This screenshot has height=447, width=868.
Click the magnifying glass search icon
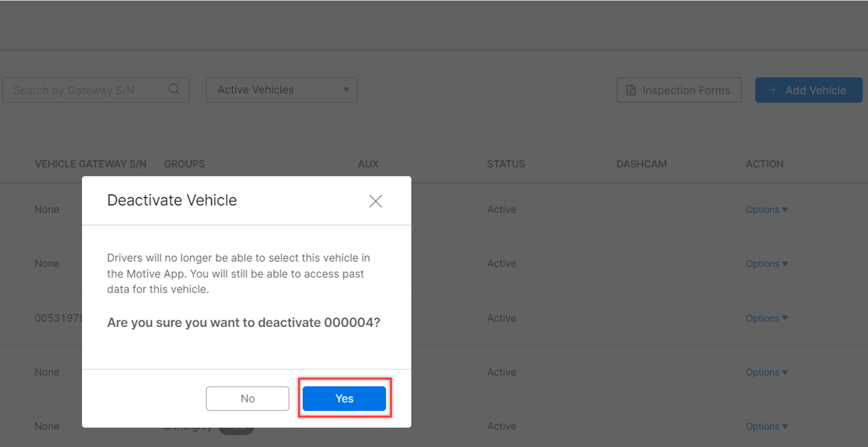click(x=174, y=90)
